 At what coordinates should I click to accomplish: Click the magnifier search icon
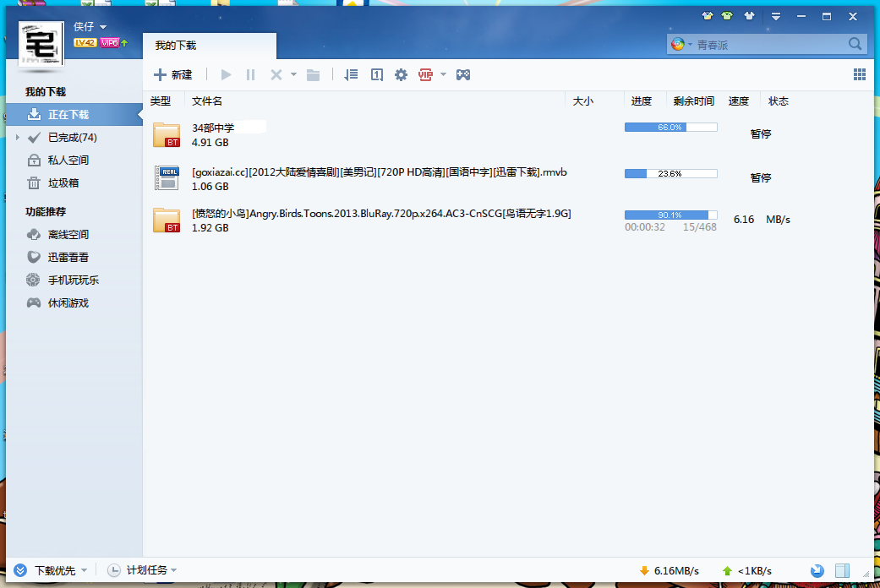pyautogui.click(x=855, y=44)
